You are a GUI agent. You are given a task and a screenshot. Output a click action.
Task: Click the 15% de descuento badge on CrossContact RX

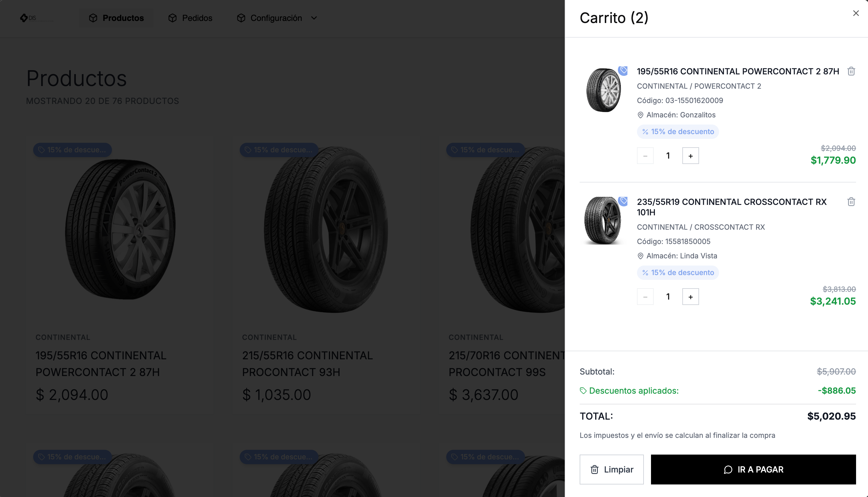pyautogui.click(x=678, y=272)
